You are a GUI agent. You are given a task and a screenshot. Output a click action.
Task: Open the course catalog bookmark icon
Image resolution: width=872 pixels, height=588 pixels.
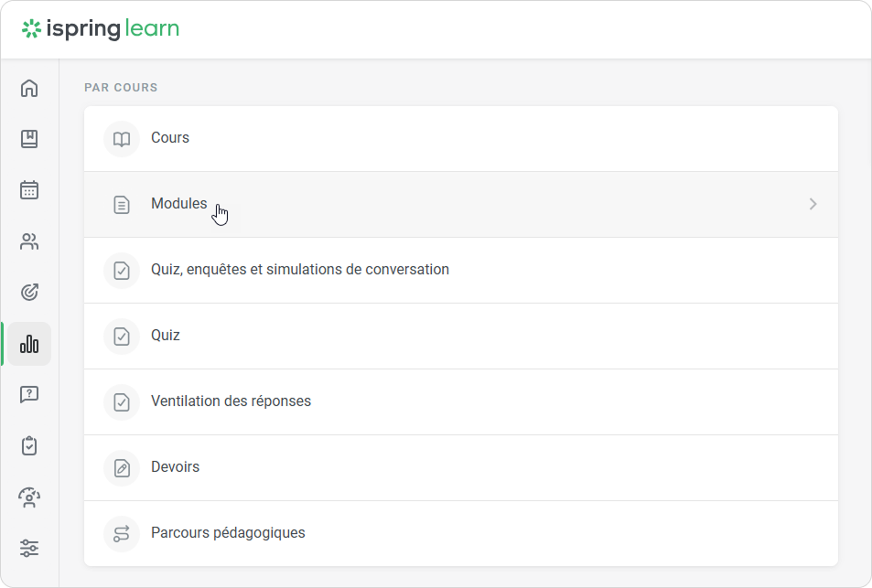click(29, 139)
